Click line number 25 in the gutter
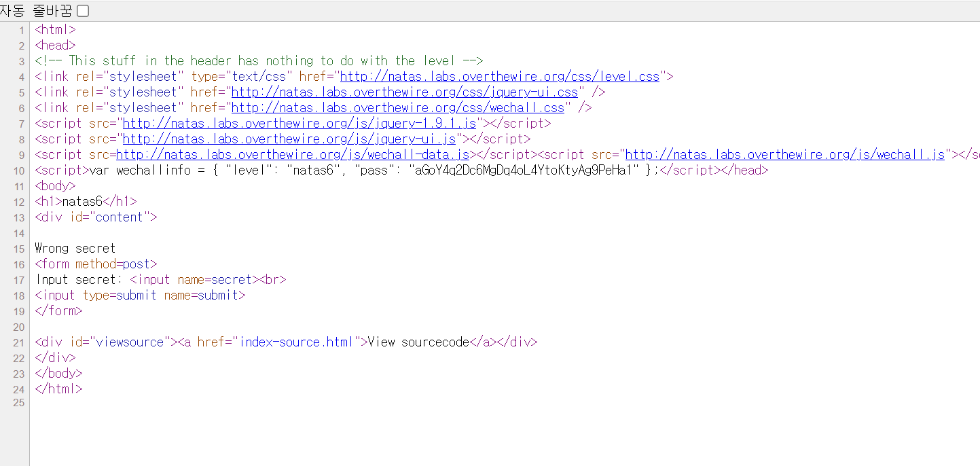Screen dimensions: 980x466 [18, 404]
